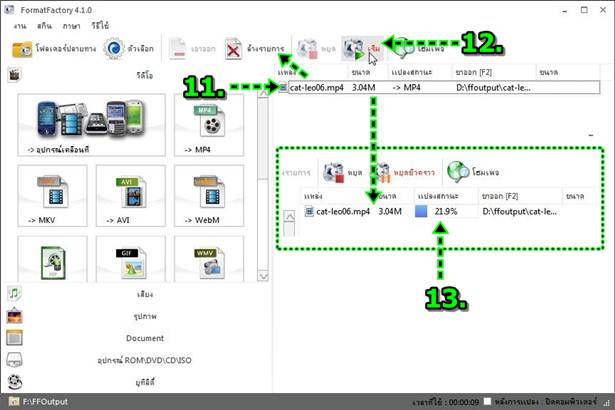
Task: Select the cat-leo06.mp4 row showing 21.9%
Action: [451, 211]
